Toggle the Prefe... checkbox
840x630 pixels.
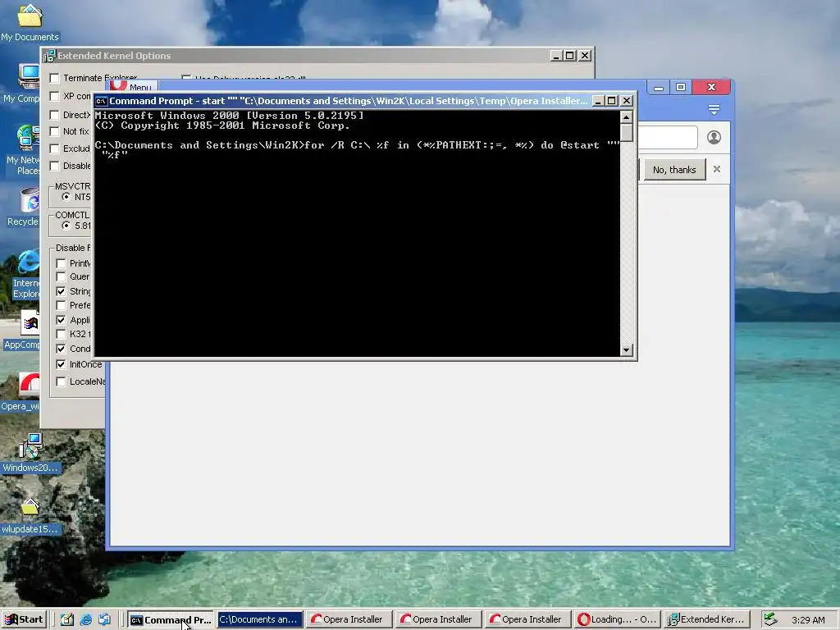(61, 305)
